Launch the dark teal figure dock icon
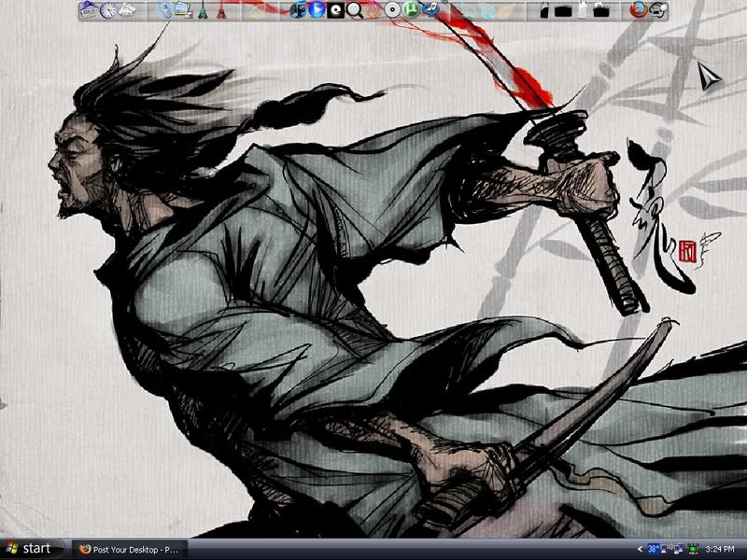The height and width of the screenshot is (560, 747). pyautogui.click(x=203, y=10)
